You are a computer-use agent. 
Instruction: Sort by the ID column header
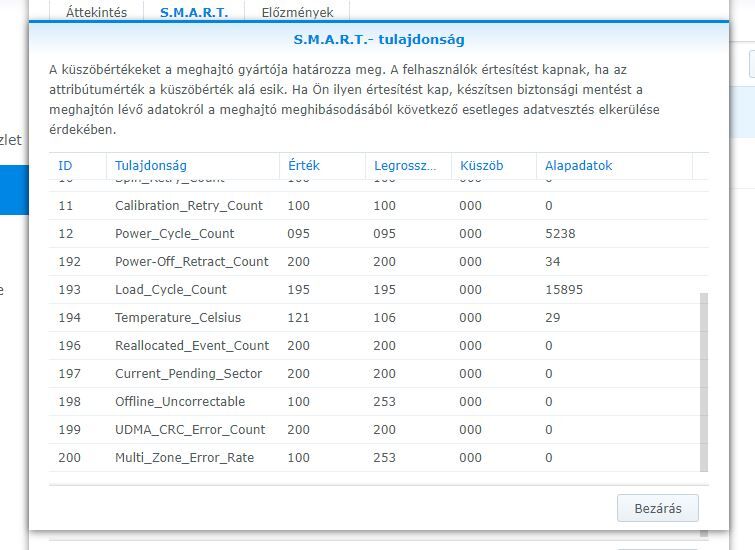[x=78, y=166]
